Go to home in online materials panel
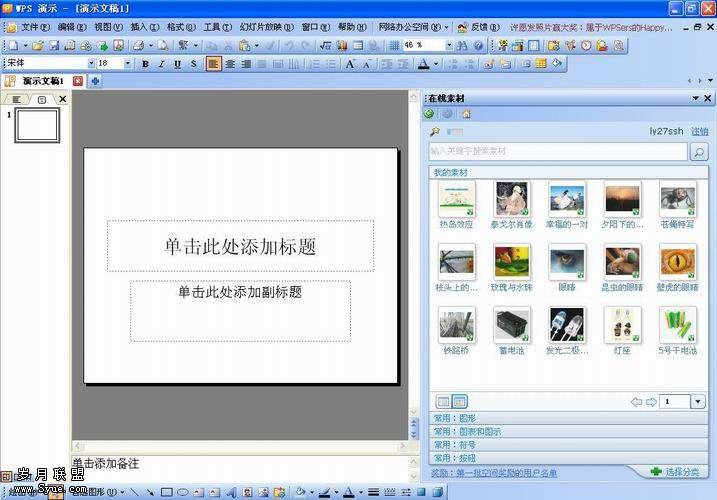The width and height of the screenshot is (717, 500). click(x=466, y=114)
